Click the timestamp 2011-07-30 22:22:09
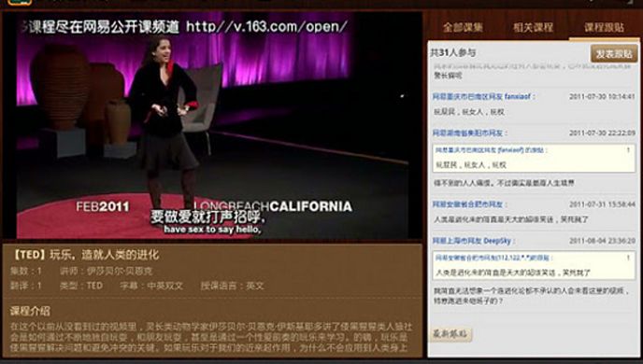This screenshot has height=364, width=643. (602, 133)
